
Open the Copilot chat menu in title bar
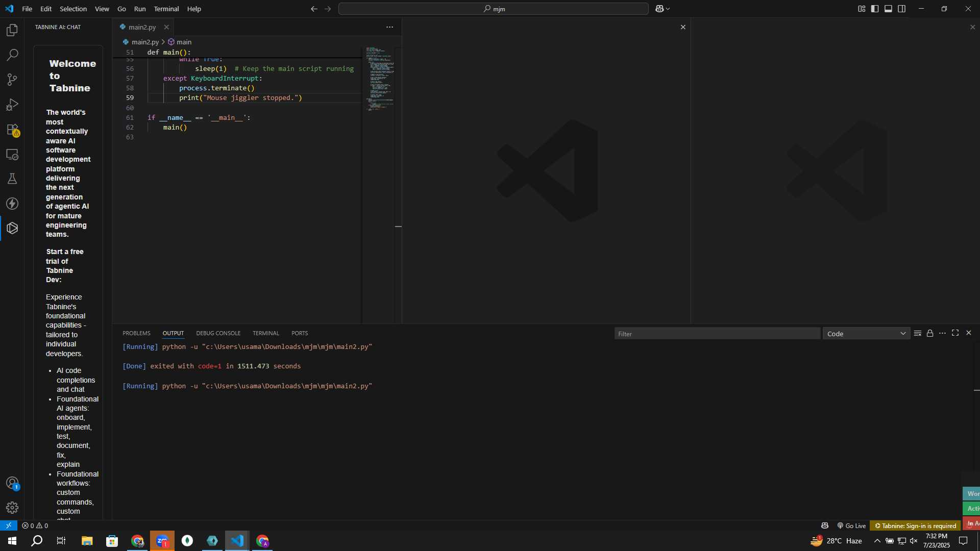(663, 9)
